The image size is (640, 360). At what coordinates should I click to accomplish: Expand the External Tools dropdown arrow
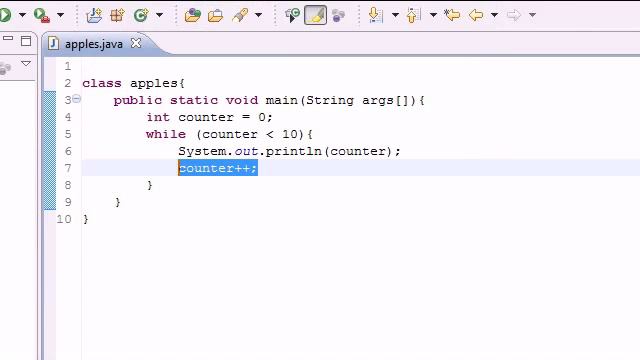point(60,15)
